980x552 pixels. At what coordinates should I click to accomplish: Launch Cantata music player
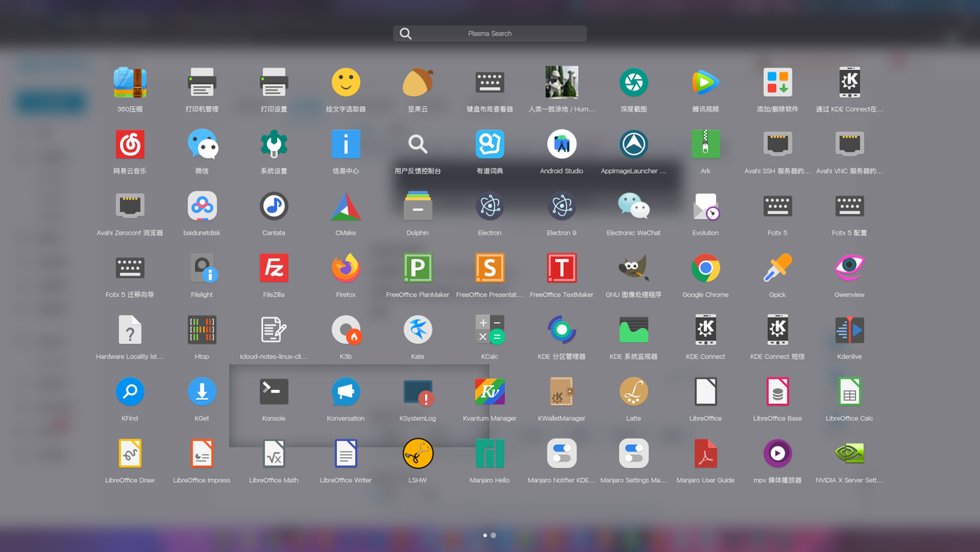pos(274,206)
